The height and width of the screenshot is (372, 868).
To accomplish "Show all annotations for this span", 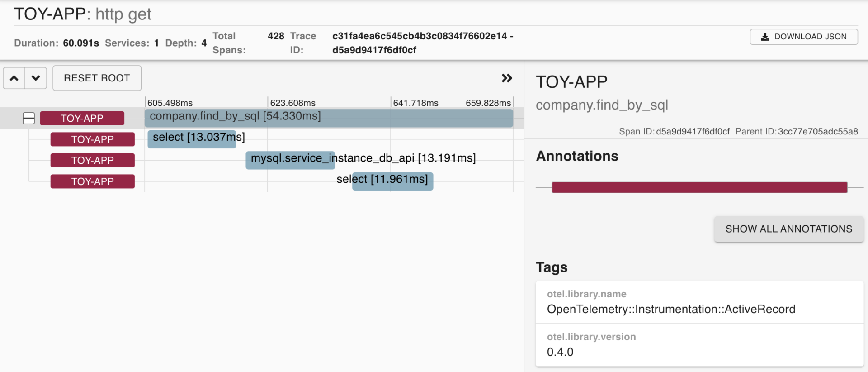I will click(x=788, y=229).
